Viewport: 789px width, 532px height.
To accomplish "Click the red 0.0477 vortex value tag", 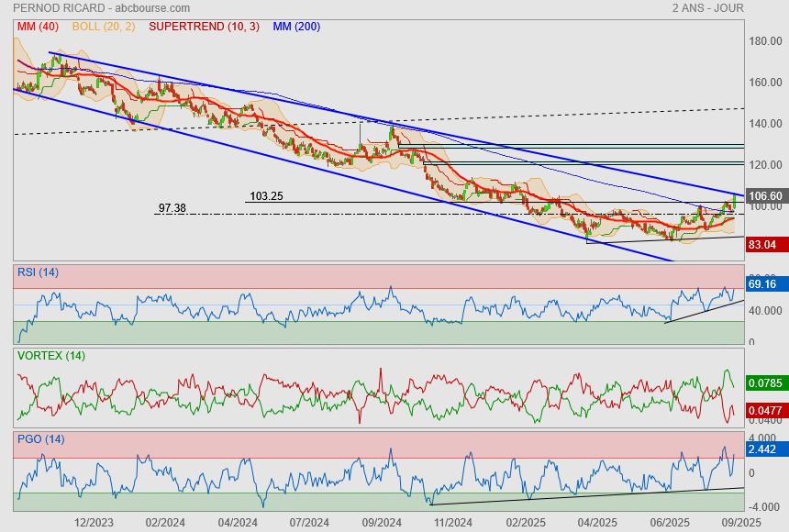I will pos(766,410).
